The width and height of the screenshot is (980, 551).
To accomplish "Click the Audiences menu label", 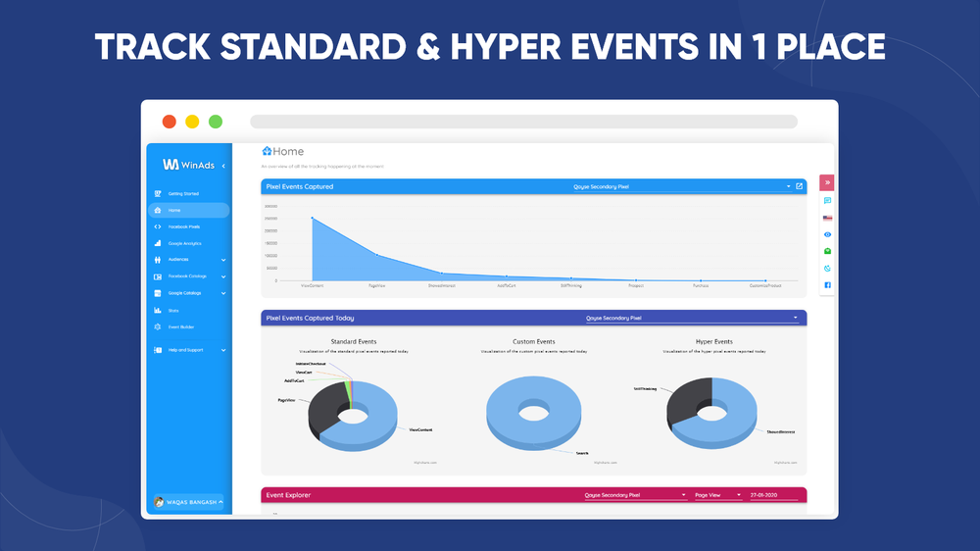I will [x=178, y=260].
